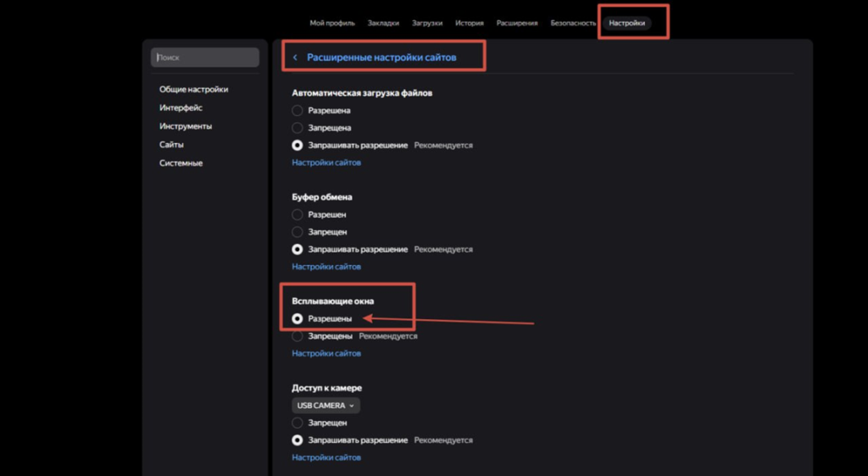The image size is (868, 476).
Task: Select Разрешена for Автоматическая загрузка файлов
Action: (x=298, y=111)
